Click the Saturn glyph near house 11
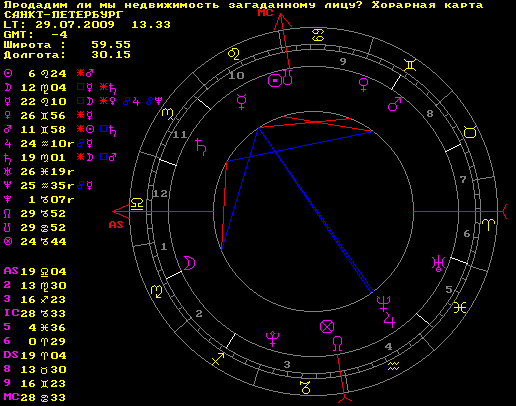Viewport: 516px width, 406px height. 201,147
